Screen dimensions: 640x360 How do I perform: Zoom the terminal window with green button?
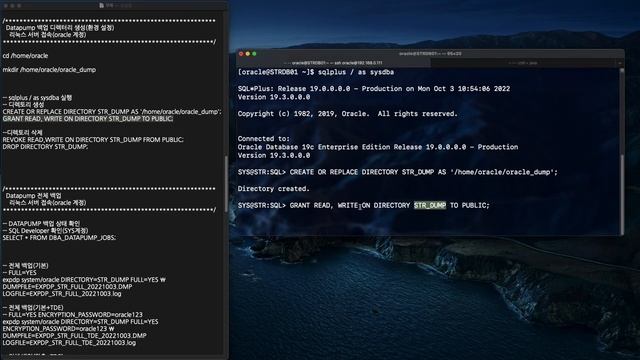pyautogui.click(x=254, y=54)
